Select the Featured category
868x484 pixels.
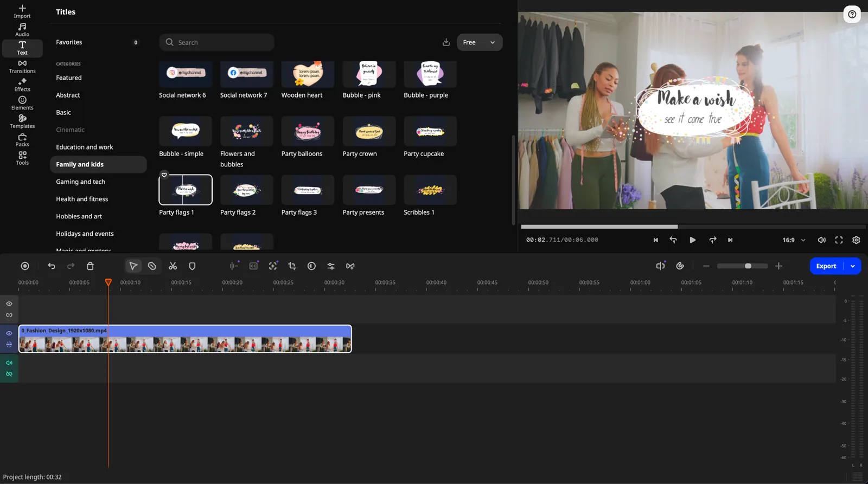tap(69, 78)
